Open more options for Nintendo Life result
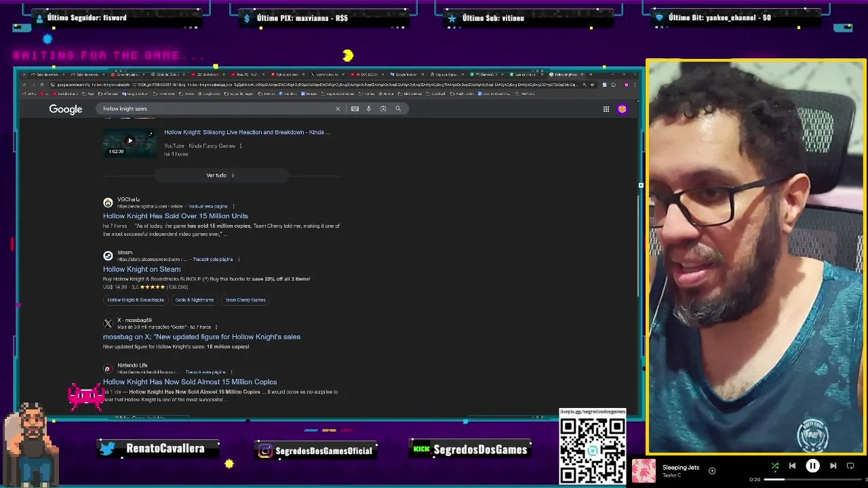 [231, 372]
